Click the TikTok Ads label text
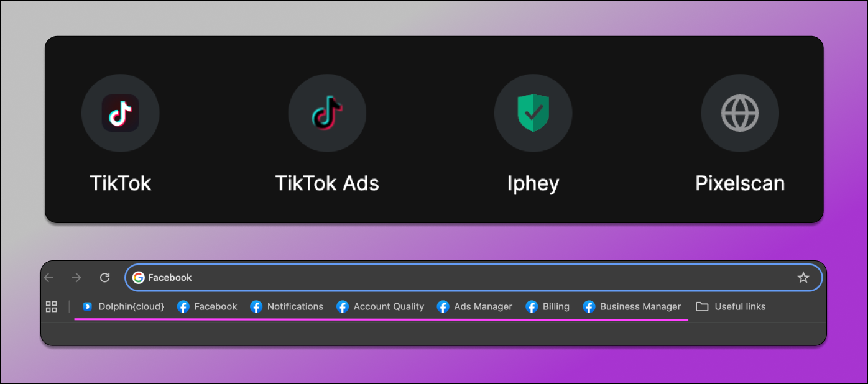The image size is (868, 384). tap(327, 183)
